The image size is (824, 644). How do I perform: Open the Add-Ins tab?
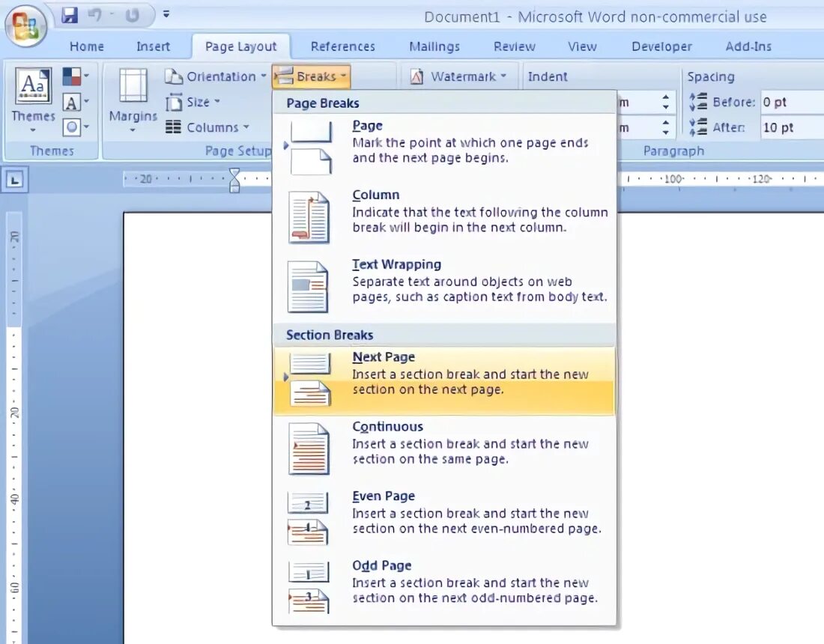click(748, 46)
